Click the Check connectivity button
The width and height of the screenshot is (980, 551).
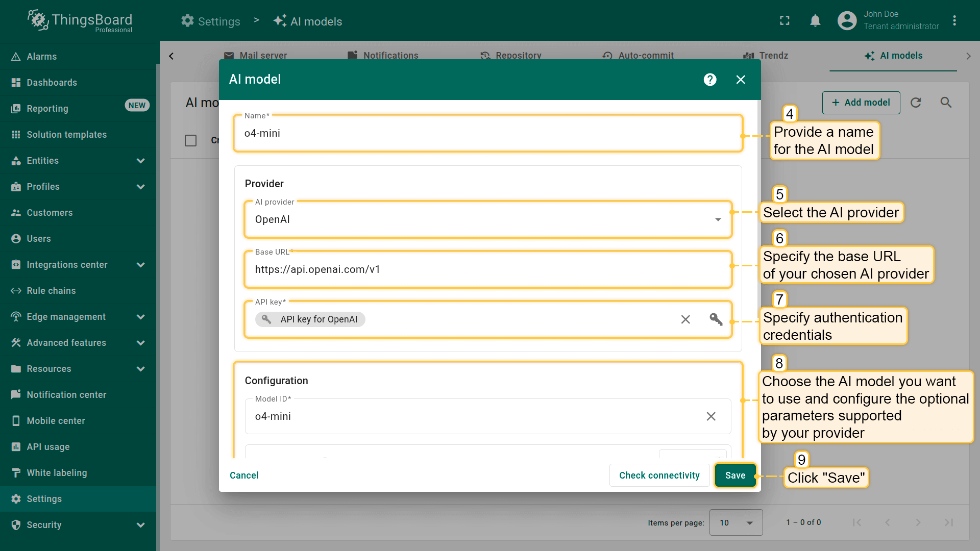[659, 475]
